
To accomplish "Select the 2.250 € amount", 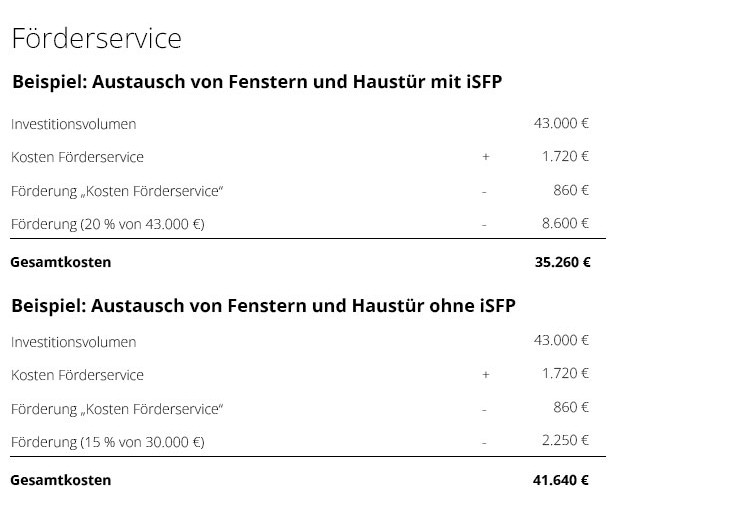I will coord(565,440).
